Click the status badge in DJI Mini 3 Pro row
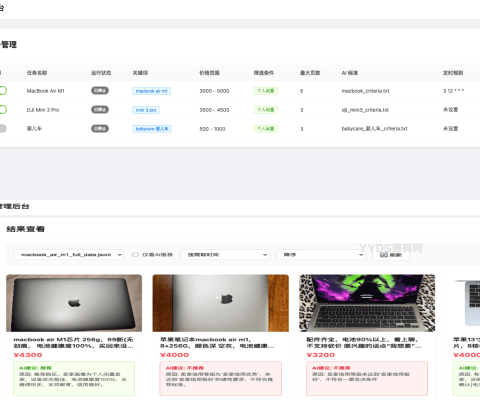 tap(100, 110)
